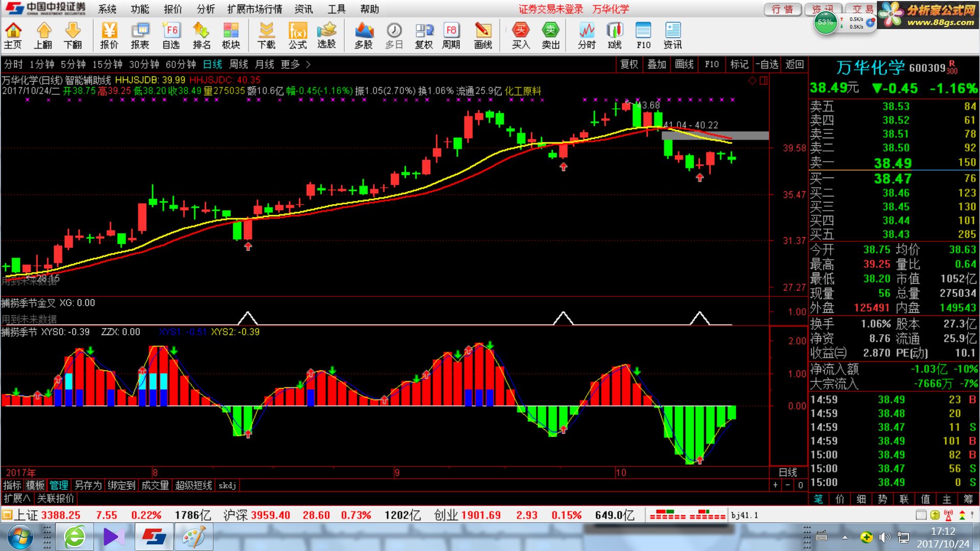Select the 笔 tick detail tab
The image size is (980, 551).
818,499
